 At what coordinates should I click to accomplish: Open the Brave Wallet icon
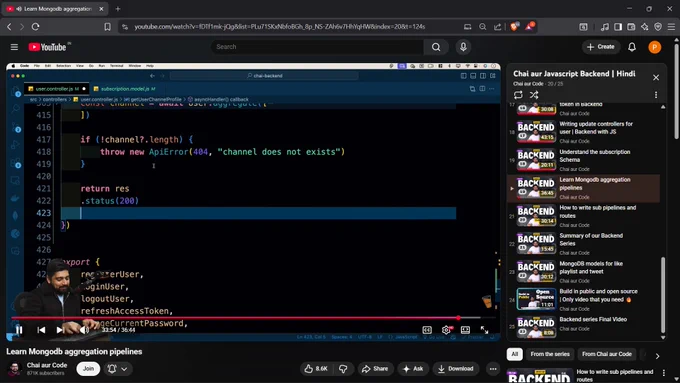631,26
